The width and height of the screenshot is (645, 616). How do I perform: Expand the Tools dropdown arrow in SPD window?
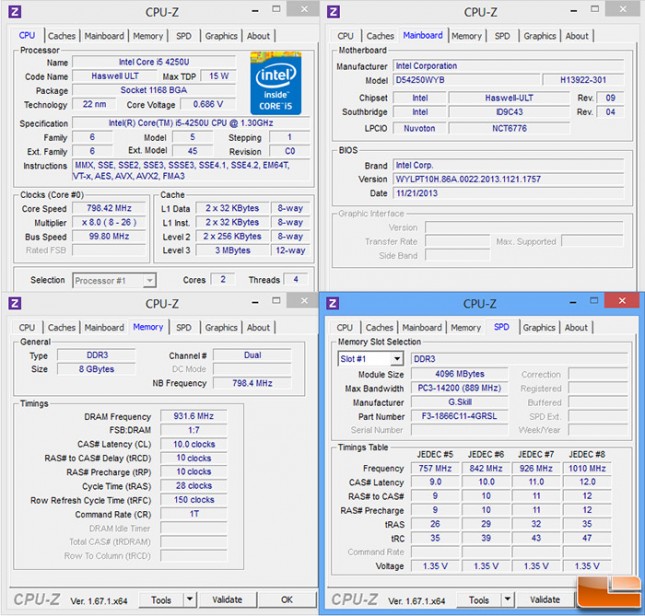(x=508, y=600)
